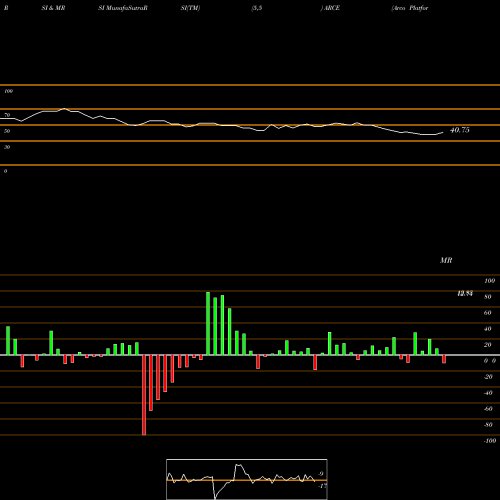Viewport: 500px width, 500px height.
Task: Open the mini overview chart thumbnail at the bottom
Action: pos(247,479)
